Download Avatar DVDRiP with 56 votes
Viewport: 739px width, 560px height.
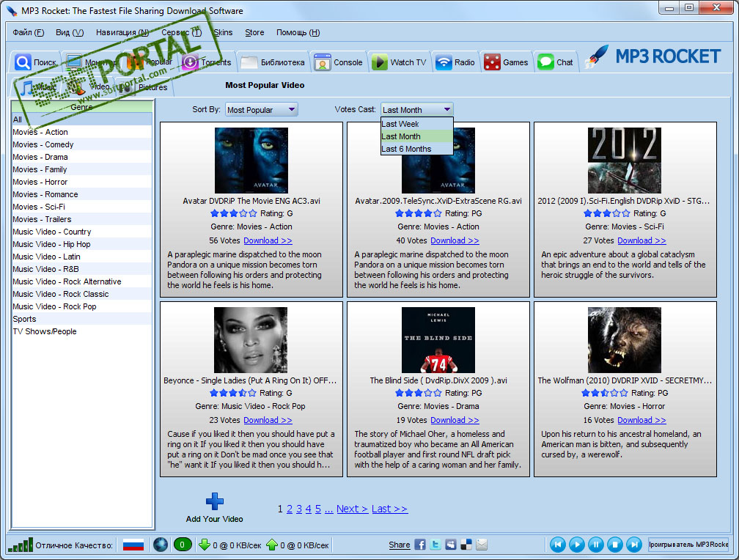[268, 240]
